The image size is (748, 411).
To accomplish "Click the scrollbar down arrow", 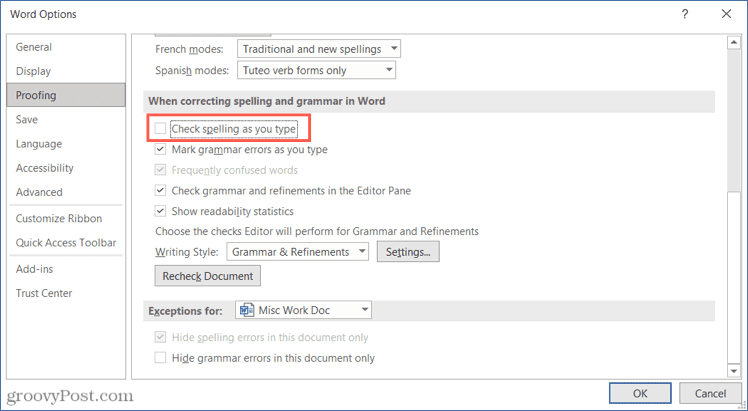I will [x=734, y=370].
